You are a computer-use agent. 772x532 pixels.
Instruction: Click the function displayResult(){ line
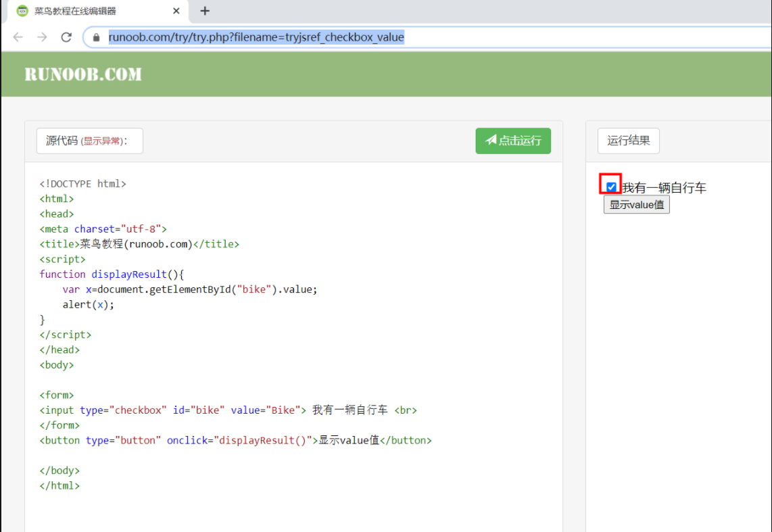[112, 274]
